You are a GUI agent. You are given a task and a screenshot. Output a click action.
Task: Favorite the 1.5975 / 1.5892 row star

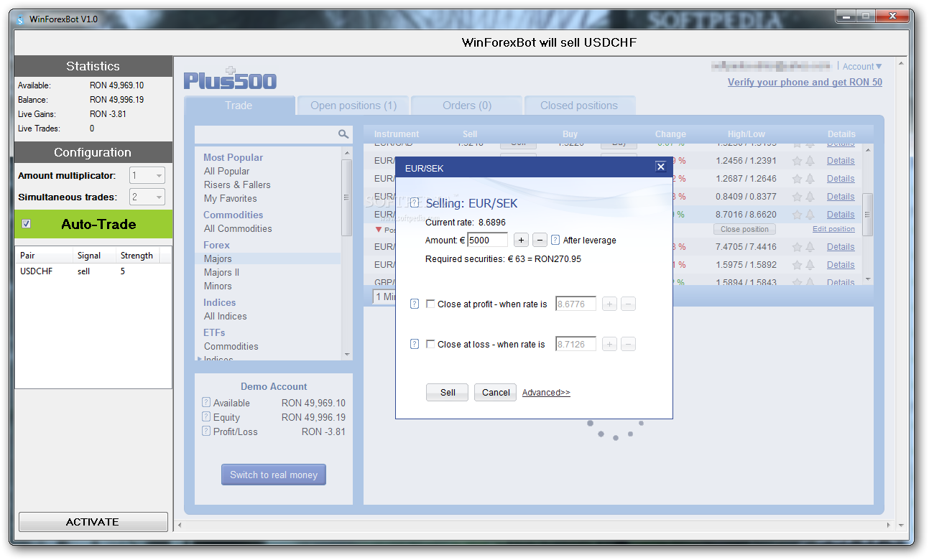(797, 265)
